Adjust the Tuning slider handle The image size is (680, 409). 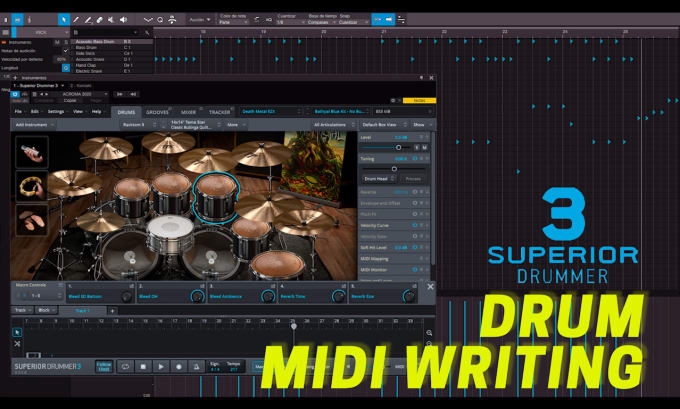394,169
